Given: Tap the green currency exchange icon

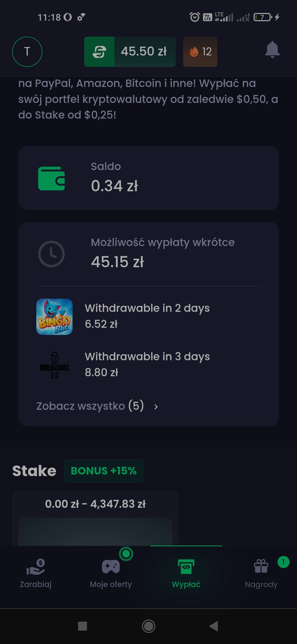Looking at the screenshot, I should [x=99, y=52].
